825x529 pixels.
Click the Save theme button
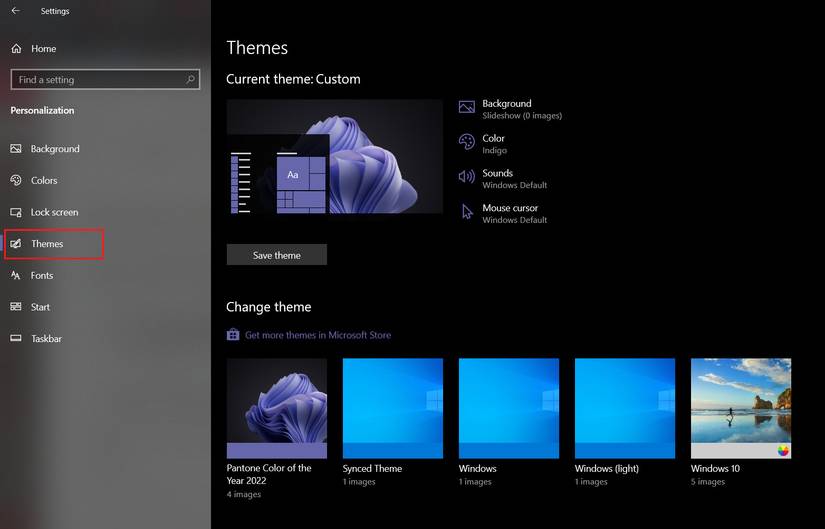[x=277, y=255]
